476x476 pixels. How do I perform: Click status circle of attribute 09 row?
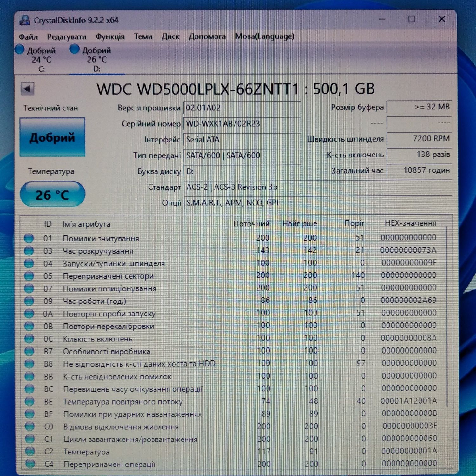click(x=29, y=301)
